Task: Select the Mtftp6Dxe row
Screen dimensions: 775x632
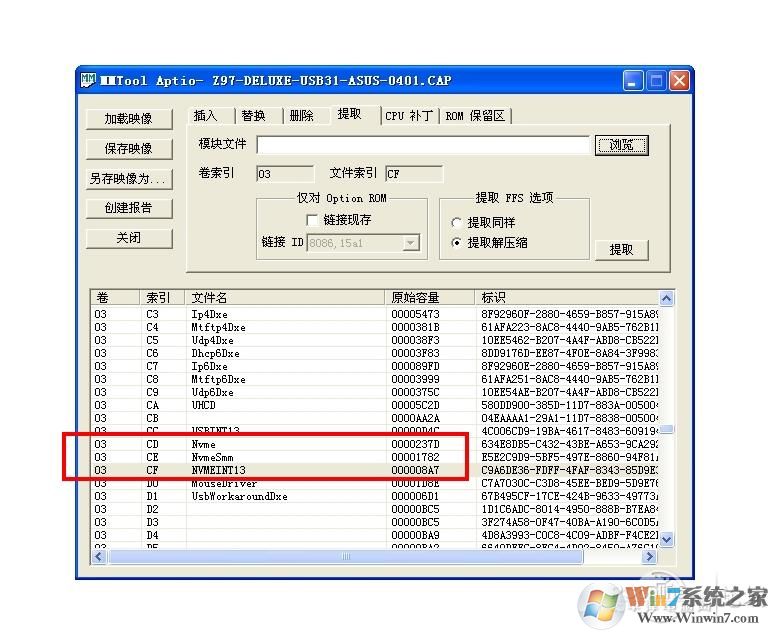Action: click(375, 379)
